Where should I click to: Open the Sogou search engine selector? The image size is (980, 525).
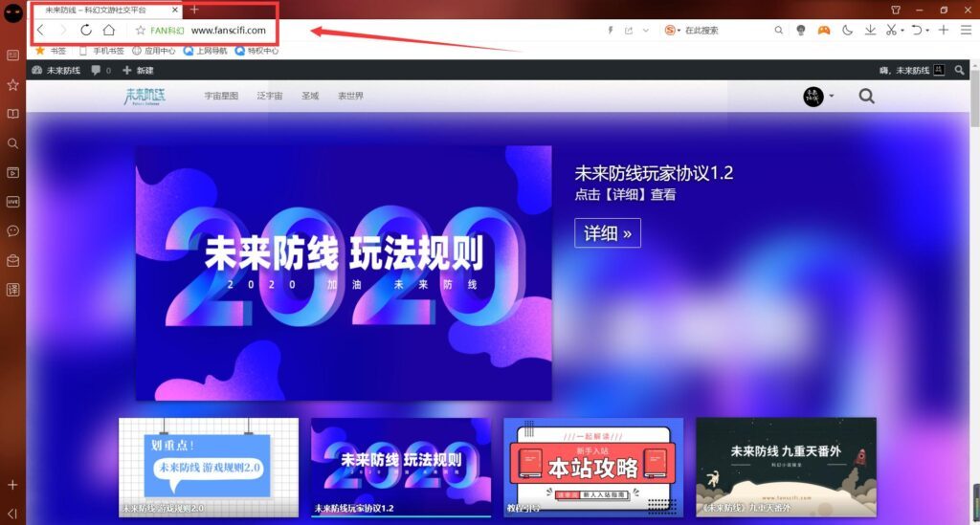(x=673, y=30)
